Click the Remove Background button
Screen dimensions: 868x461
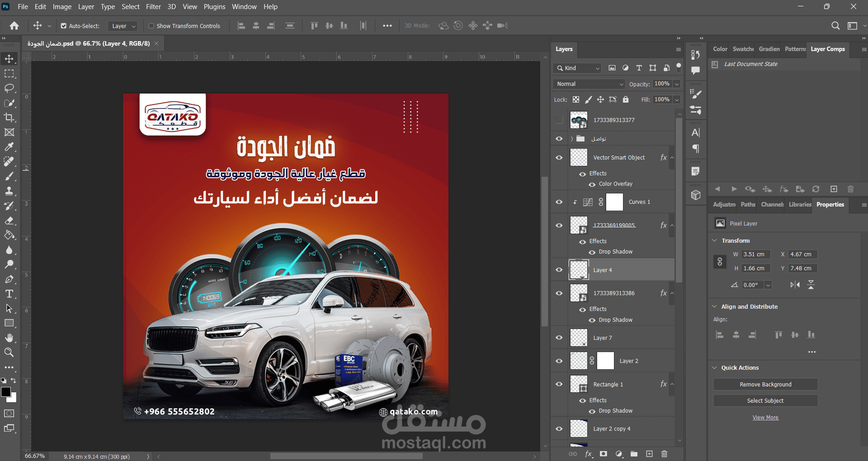coord(765,384)
